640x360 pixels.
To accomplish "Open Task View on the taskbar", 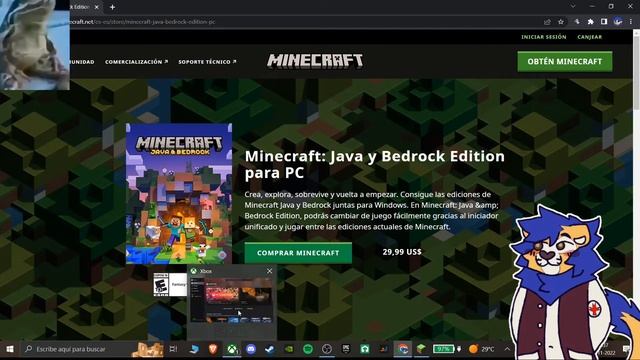I will point(173,349).
